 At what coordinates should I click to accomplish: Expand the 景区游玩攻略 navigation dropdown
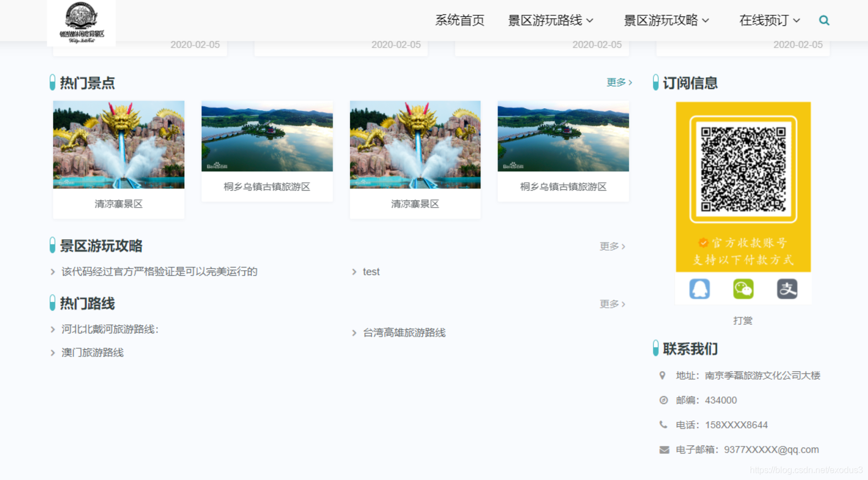(666, 20)
